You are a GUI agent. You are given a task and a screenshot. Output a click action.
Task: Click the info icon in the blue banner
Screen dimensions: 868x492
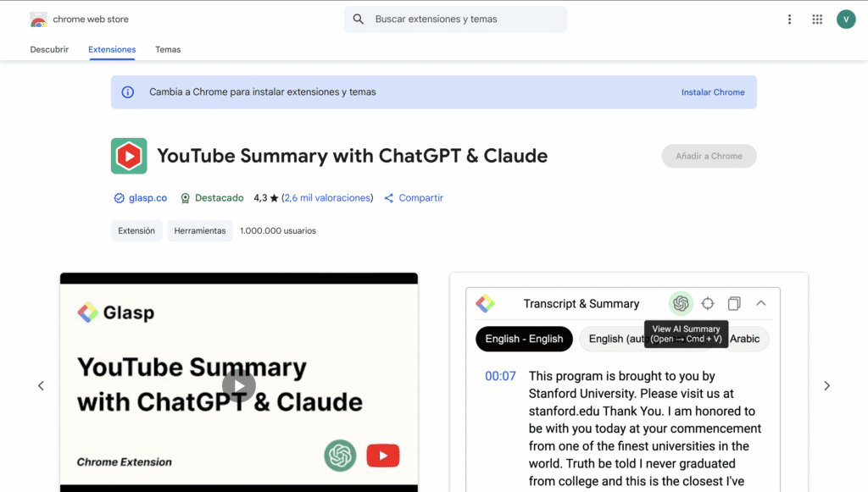click(128, 92)
